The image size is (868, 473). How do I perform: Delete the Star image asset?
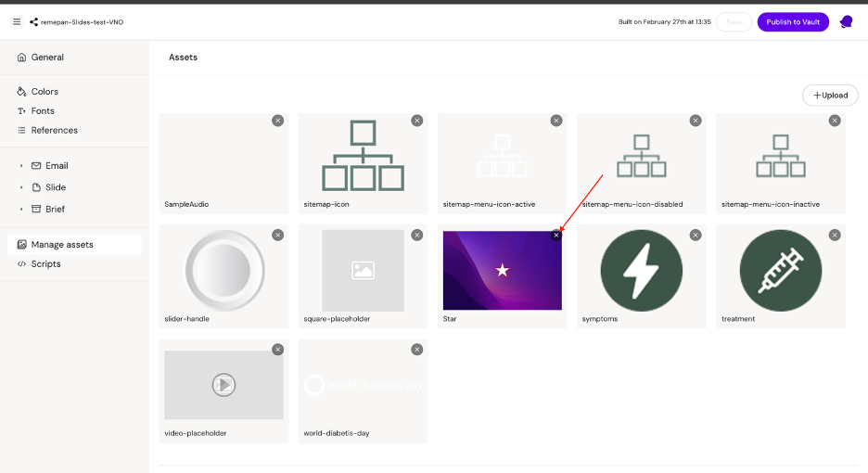tap(556, 236)
